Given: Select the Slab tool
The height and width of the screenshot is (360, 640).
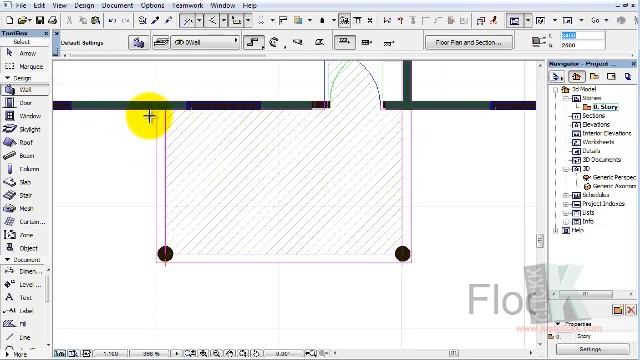Looking at the screenshot, I should pos(24,182).
